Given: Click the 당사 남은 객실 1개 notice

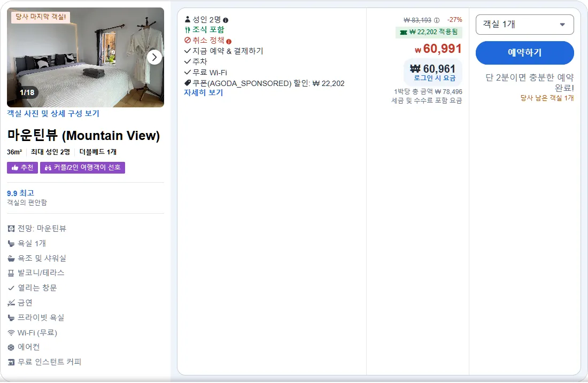Looking at the screenshot, I should (547, 98).
